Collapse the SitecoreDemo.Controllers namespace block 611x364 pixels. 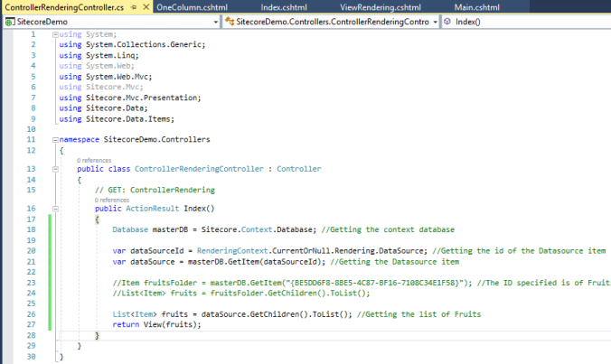click(54, 140)
